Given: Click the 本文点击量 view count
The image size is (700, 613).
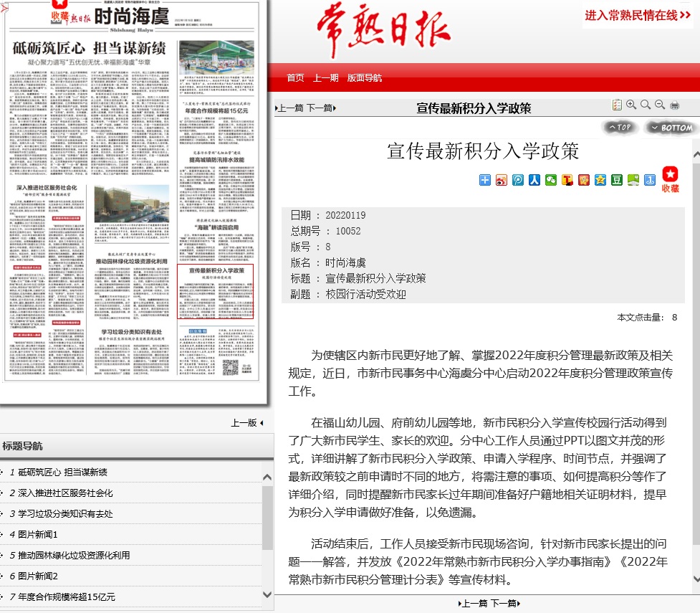Looking at the screenshot, I should tap(647, 317).
